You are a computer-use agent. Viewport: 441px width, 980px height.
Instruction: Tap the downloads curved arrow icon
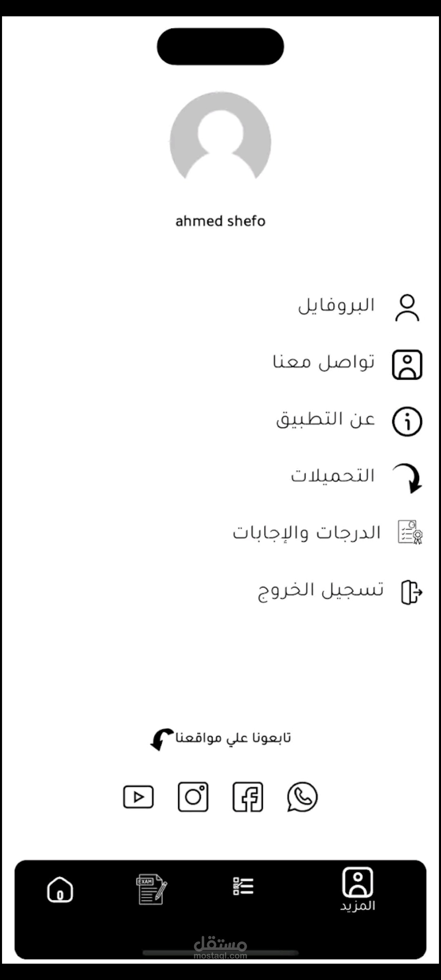408,477
